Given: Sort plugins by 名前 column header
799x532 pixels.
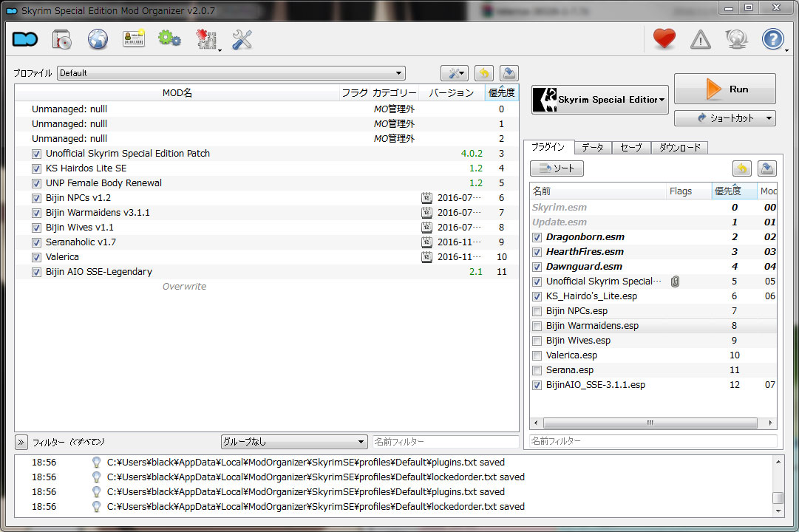Looking at the screenshot, I should tap(598, 191).
